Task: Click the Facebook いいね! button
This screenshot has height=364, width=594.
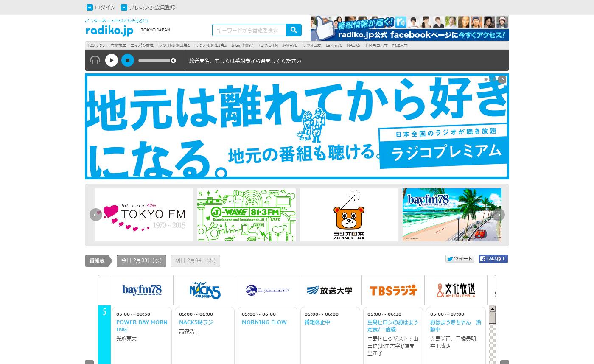Action: point(493,259)
